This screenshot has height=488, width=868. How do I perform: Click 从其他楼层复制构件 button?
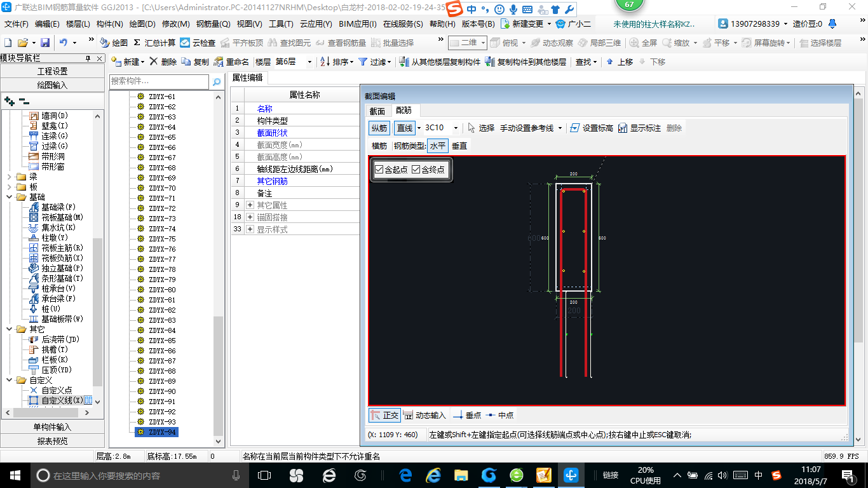point(440,62)
